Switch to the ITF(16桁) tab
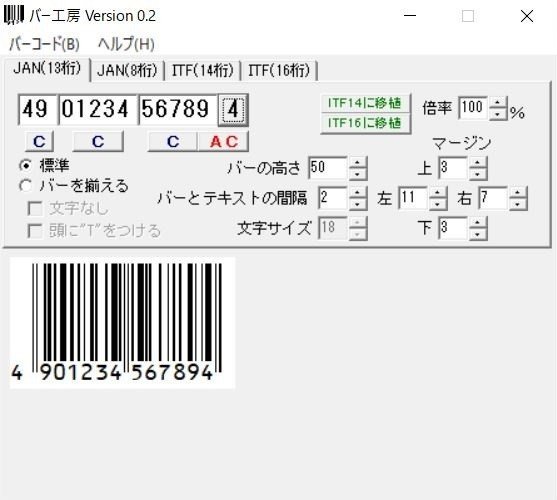 tap(279, 70)
